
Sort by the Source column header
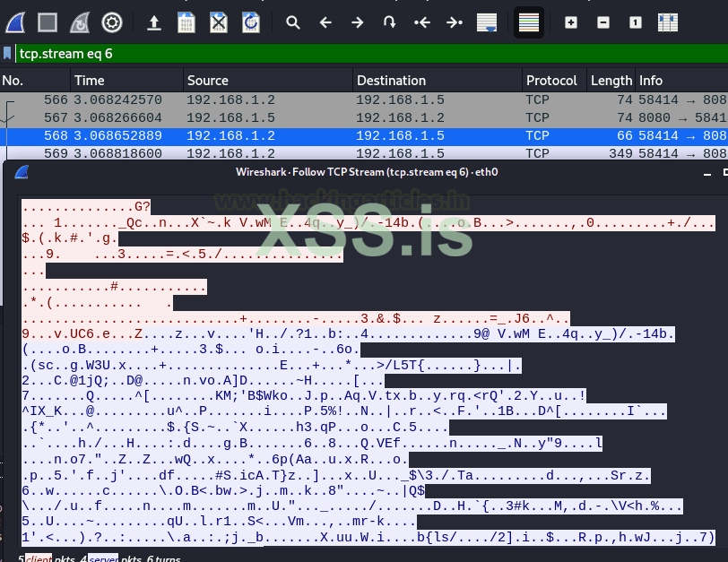(x=268, y=81)
